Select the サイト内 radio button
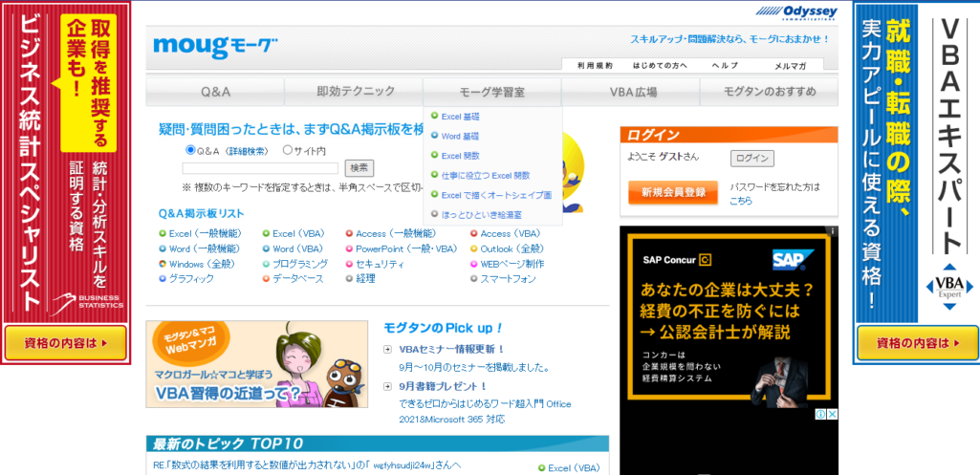The height and width of the screenshot is (475, 980). [288, 150]
